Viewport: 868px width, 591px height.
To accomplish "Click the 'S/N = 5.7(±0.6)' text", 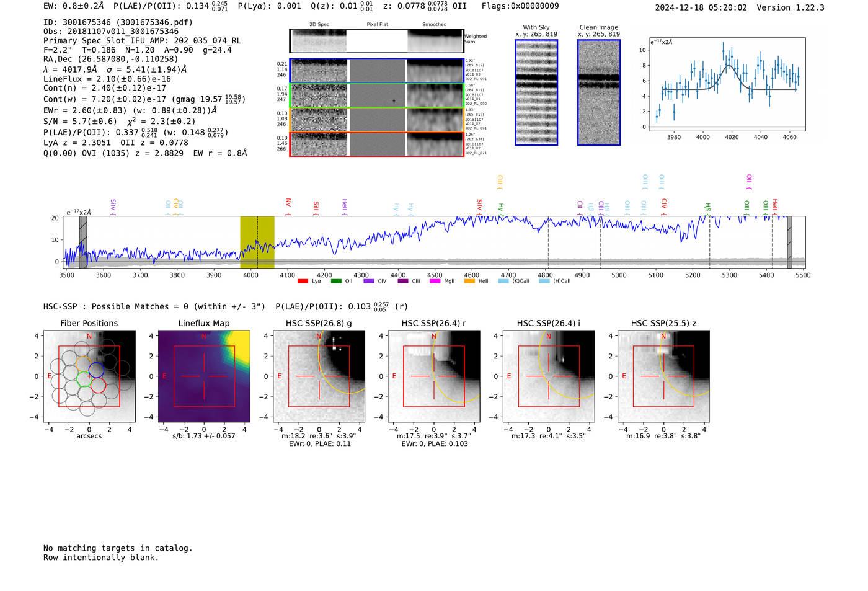I will [x=80, y=122].
